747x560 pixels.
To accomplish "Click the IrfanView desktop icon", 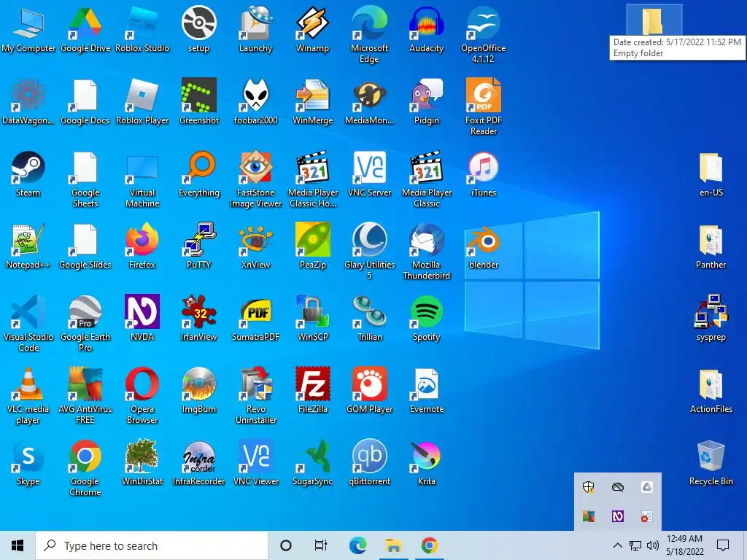I will click(199, 318).
